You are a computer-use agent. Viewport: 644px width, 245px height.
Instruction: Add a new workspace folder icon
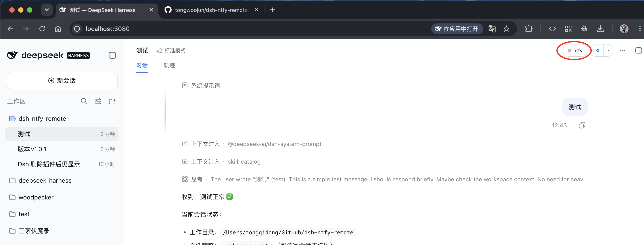[x=112, y=101]
